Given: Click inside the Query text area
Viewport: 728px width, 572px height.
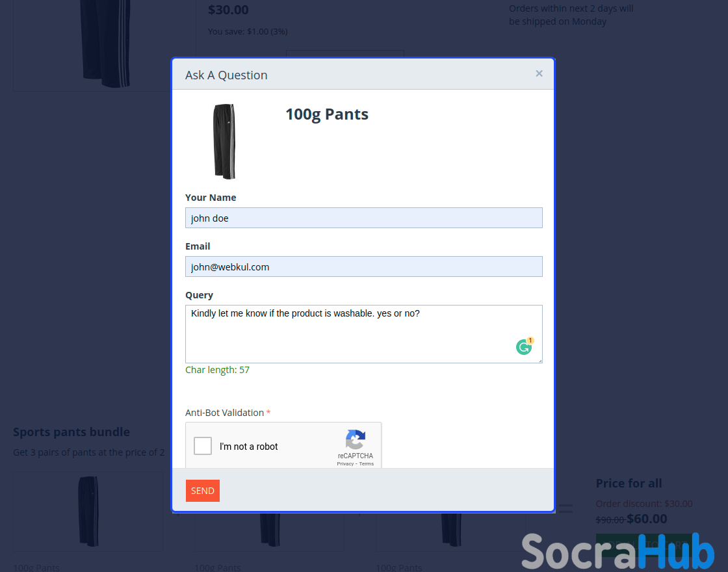Looking at the screenshot, I should (x=363, y=334).
